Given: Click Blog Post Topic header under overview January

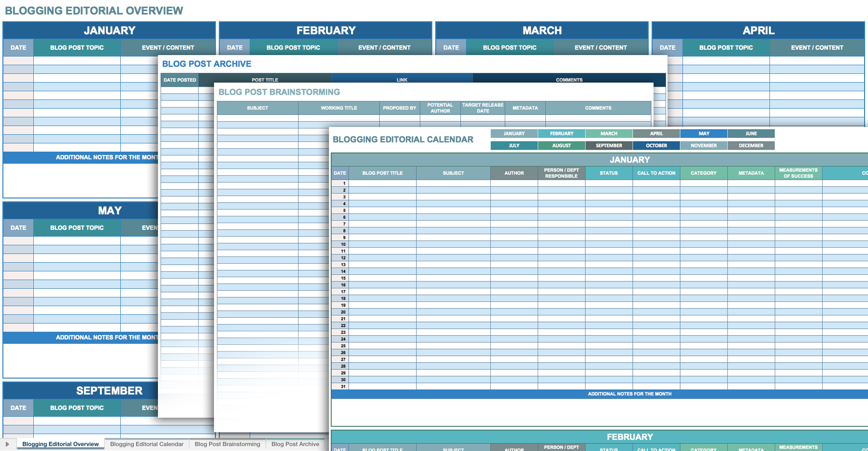Looking at the screenshot, I should 77,48.
